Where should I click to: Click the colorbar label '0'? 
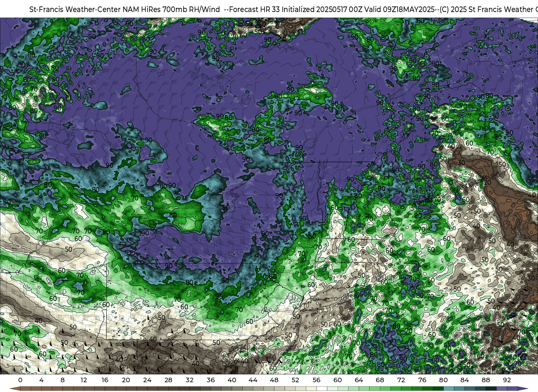tap(20, 380)
